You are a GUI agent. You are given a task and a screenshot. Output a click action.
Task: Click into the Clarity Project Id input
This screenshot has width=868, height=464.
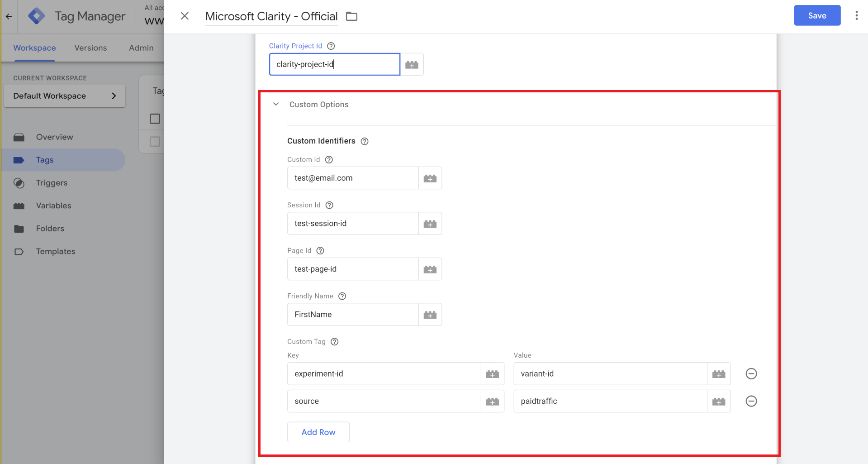[335, 64]
